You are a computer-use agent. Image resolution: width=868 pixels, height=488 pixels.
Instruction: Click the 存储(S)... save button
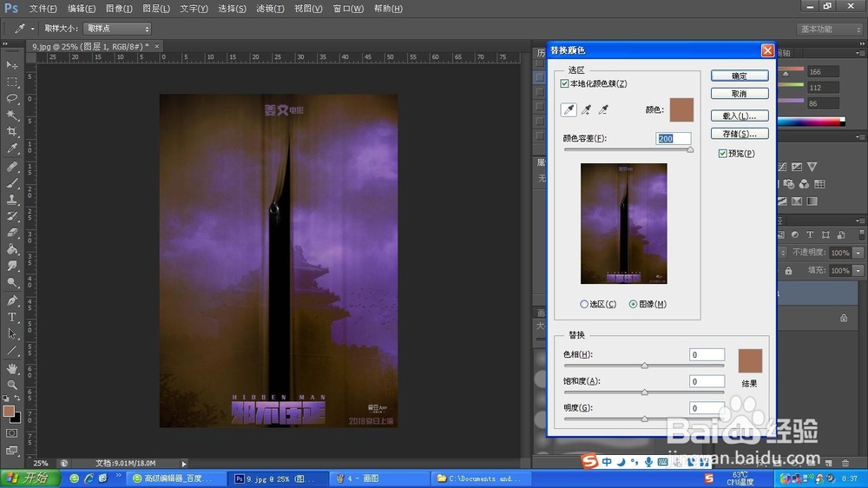pyautogui.click(x=740, y=134)
